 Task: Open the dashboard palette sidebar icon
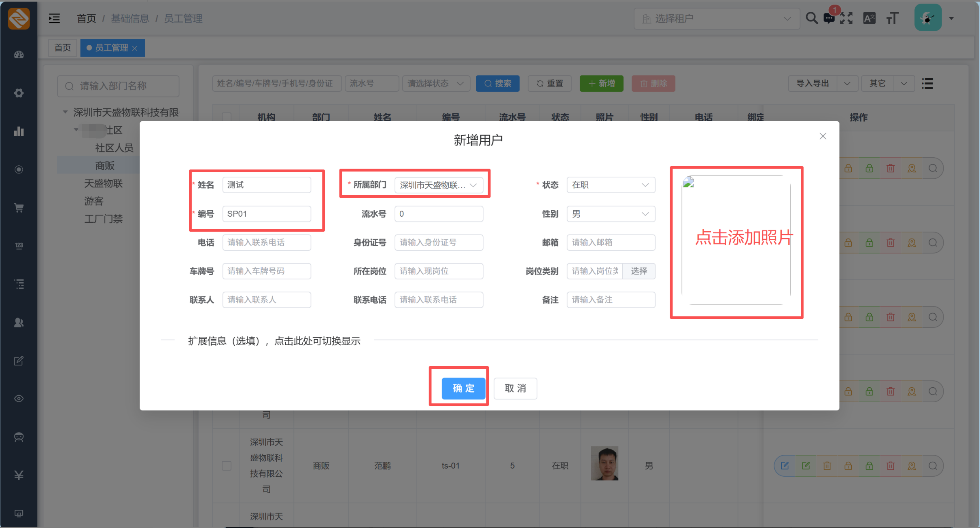pos(19,55)
